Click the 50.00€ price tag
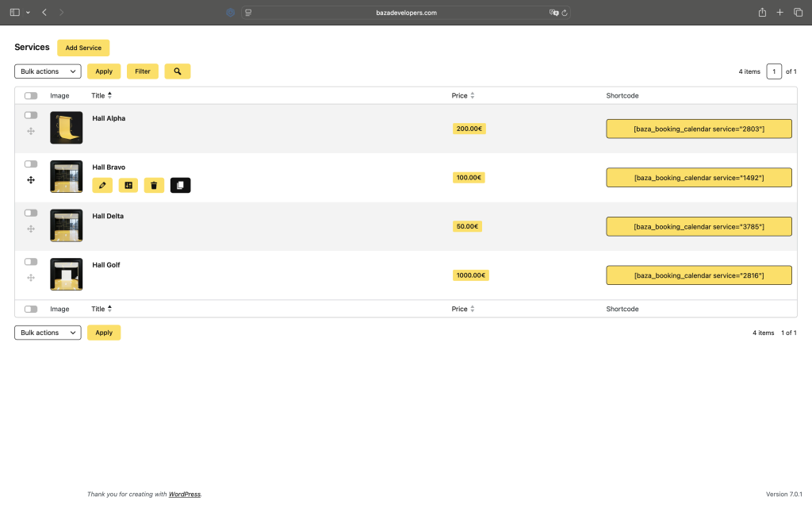This screenshot has width=812, height=508. click(x=467, y=226)
